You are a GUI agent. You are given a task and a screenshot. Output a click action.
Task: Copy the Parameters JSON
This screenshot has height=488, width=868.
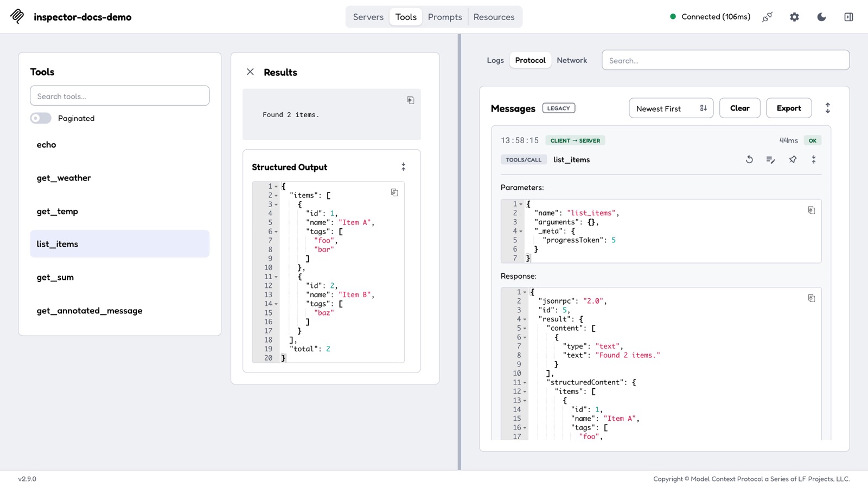(812, 210)
